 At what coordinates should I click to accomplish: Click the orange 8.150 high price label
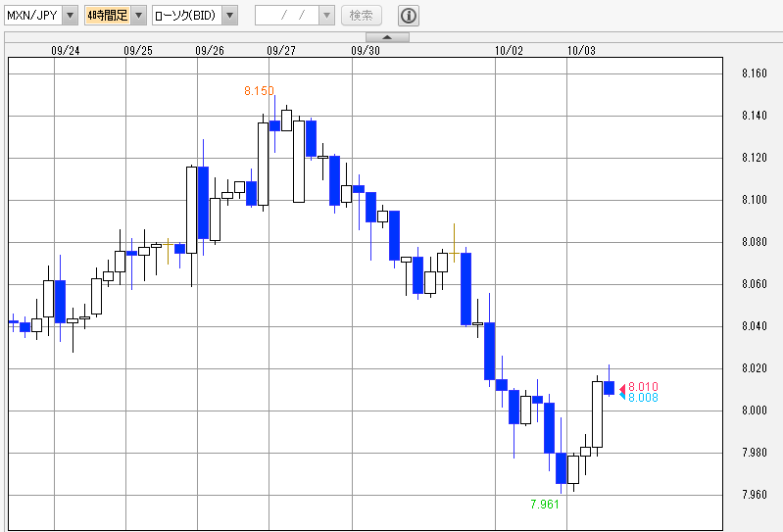click(259, 91)
